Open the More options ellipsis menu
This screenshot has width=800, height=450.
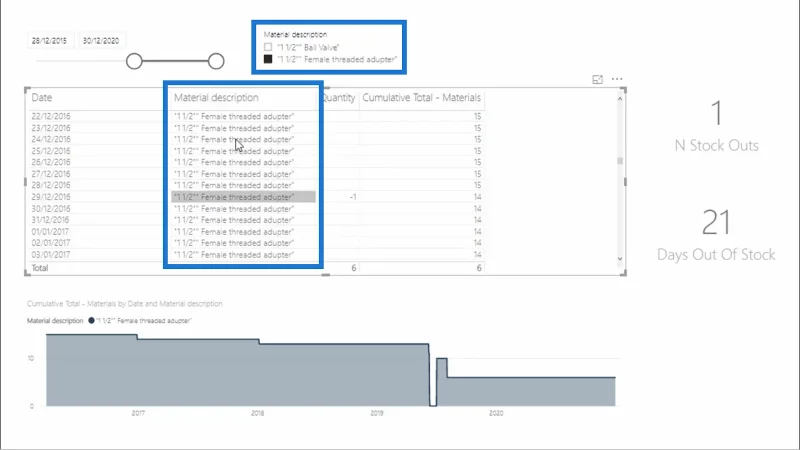pyautogui.click(x=617, y=79)
